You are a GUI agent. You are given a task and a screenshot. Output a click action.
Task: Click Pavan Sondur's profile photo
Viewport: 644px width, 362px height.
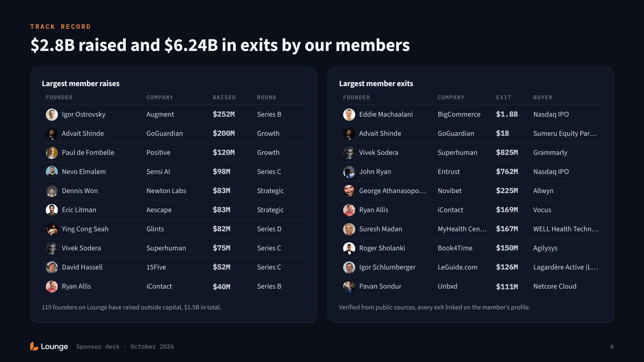coord(349,287)
